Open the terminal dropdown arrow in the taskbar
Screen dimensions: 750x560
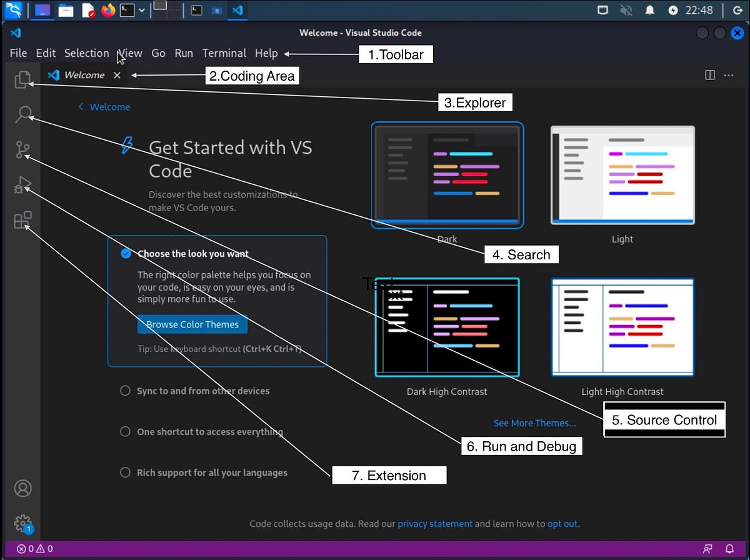point(141,10)
